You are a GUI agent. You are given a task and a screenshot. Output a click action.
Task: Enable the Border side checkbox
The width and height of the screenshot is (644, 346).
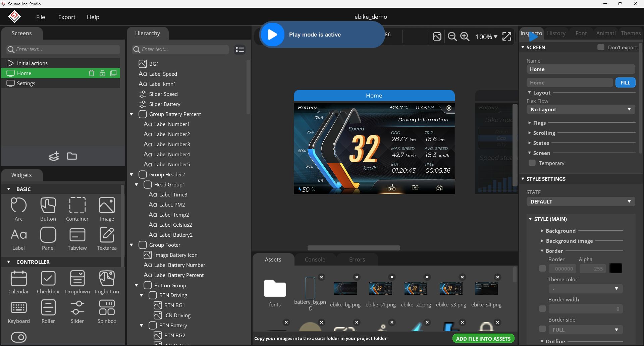point(542,329)
